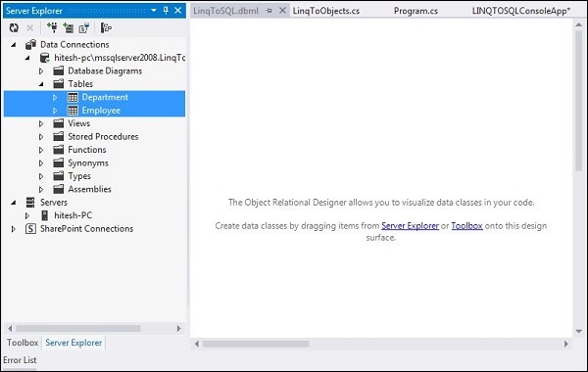Select the hitesh-pc\mssqlserver2008 connection label
This screenshot has width=588, height=372.
coord(120,58)
